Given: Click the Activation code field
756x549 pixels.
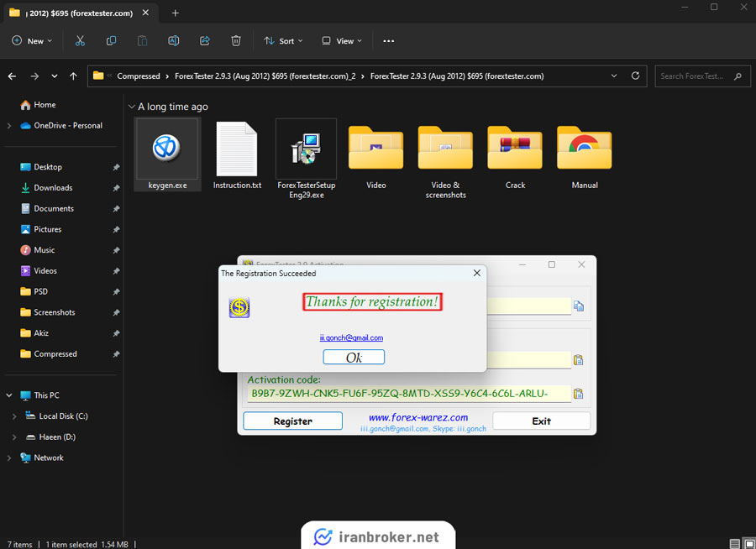Looking at the screenshot, I should click(x=409, y=394).
